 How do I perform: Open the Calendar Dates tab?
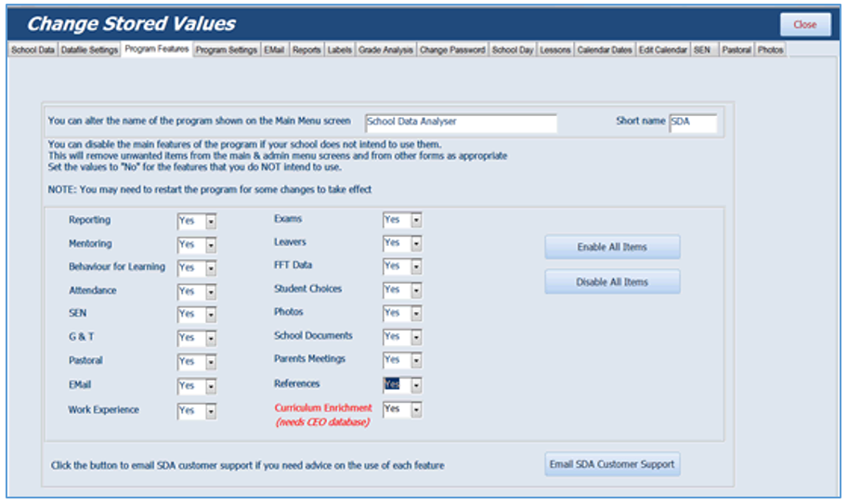605,49
